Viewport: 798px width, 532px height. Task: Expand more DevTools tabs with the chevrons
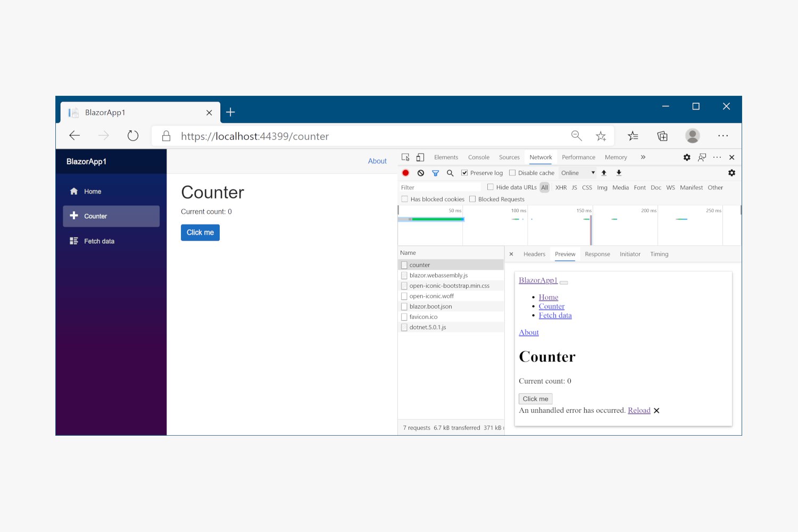(643, 157)
